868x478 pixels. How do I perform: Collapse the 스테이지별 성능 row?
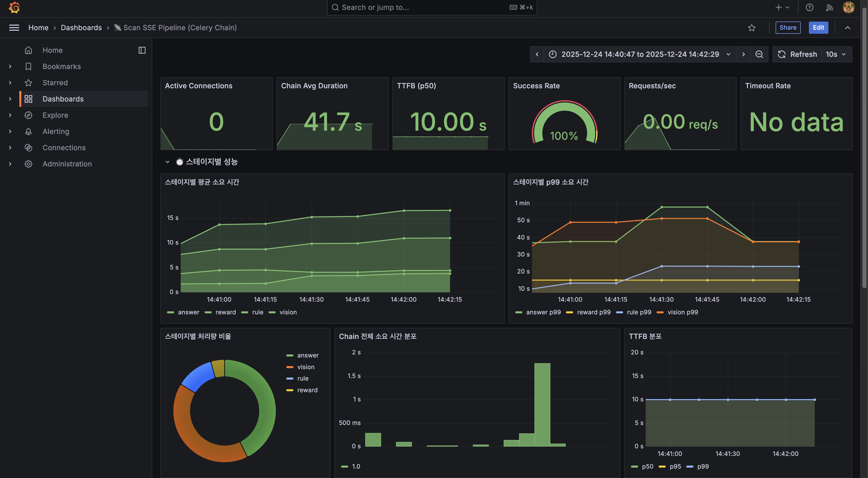point(168,162)
